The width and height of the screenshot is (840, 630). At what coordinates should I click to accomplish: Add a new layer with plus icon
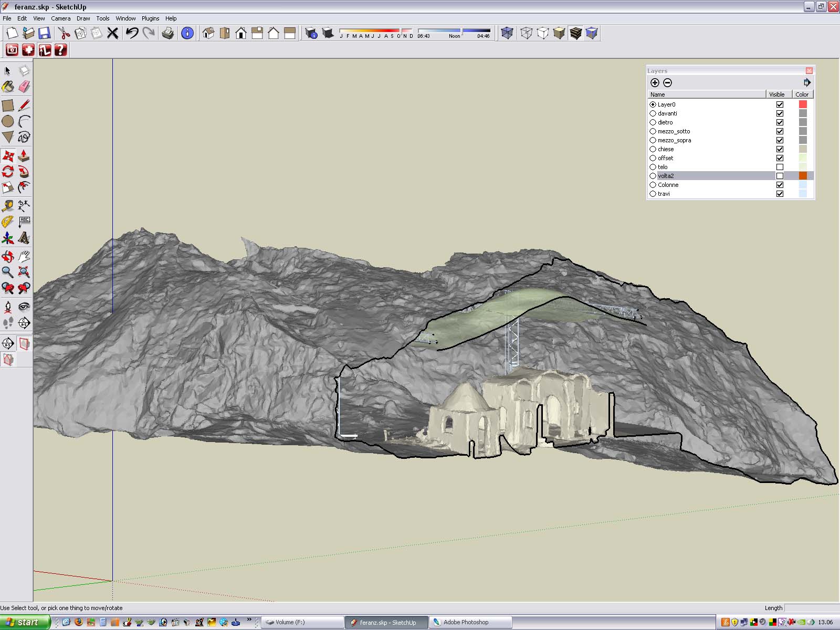coord(655,82)
